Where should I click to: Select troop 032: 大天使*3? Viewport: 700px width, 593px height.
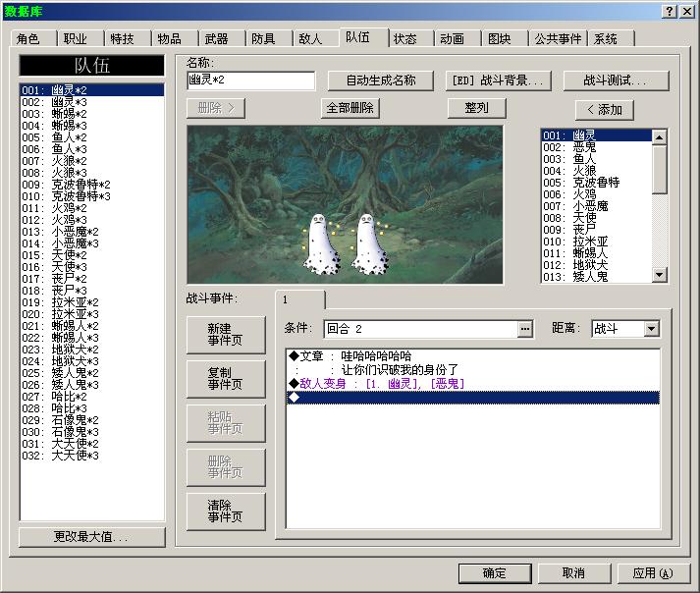point(92,456)
